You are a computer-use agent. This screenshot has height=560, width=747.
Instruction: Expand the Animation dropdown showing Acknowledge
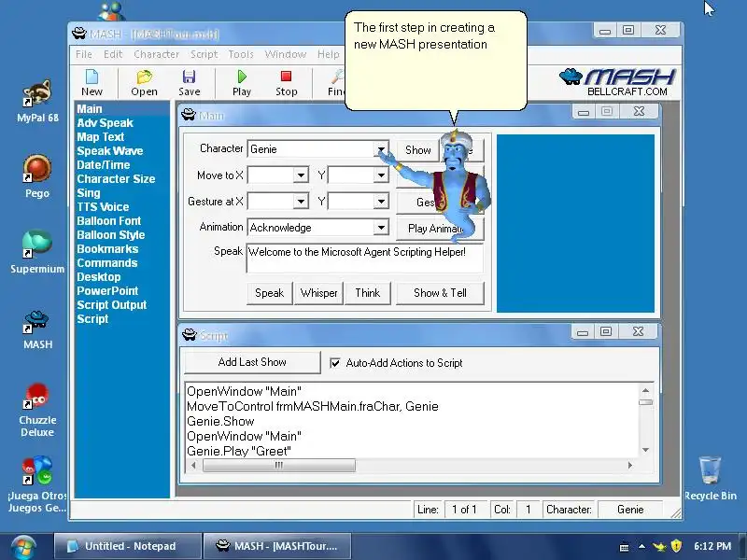click(x=381, y=228)
